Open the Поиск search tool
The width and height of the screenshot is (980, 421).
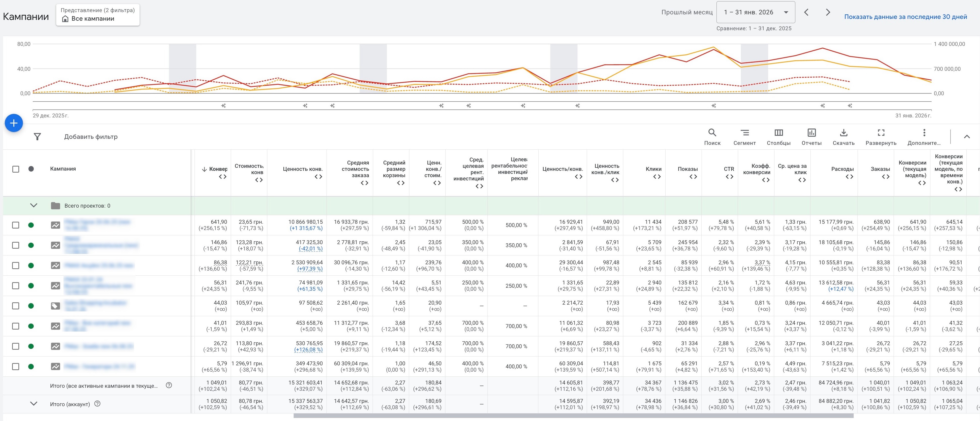tap(712, 137)
